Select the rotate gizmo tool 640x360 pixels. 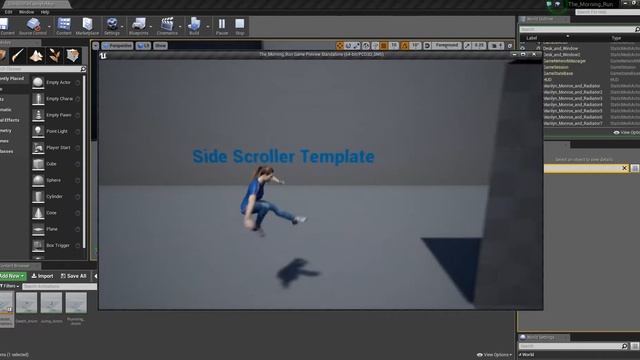348,46
